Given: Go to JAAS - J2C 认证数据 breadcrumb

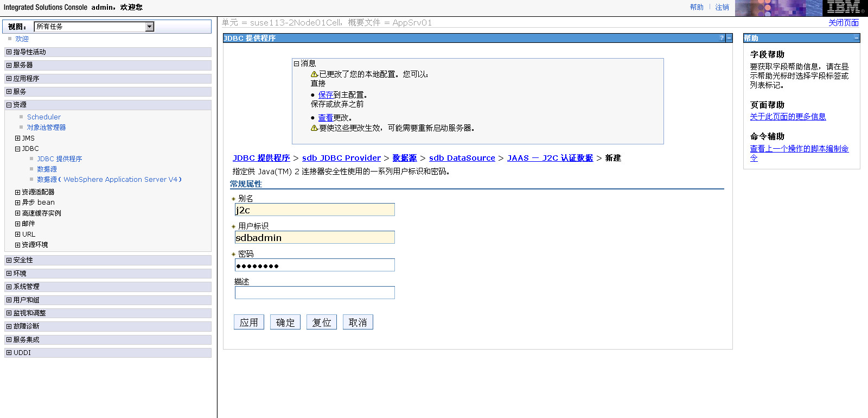Looking at the screenshot, I should [550, 158].
